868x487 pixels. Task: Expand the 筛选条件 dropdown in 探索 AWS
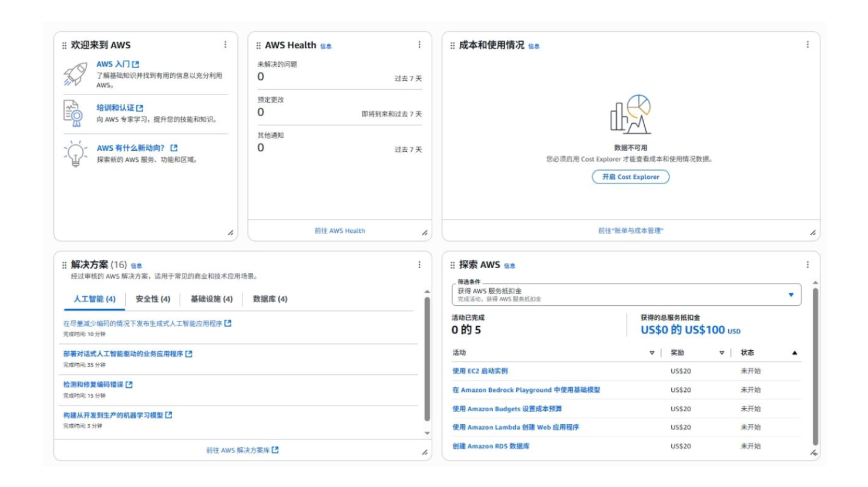[x=791, y=295]
